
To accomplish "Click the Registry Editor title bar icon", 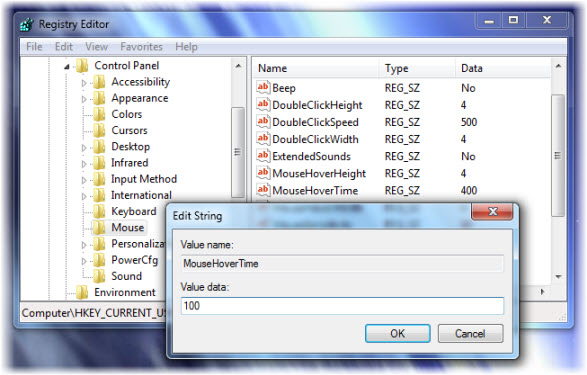I will [27, 25].
